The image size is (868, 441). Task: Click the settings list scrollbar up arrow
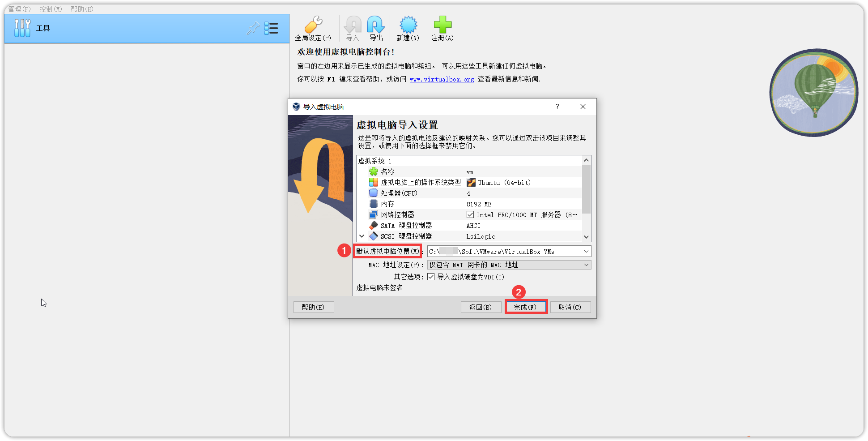pyautogui.click(x=587, y=160)
